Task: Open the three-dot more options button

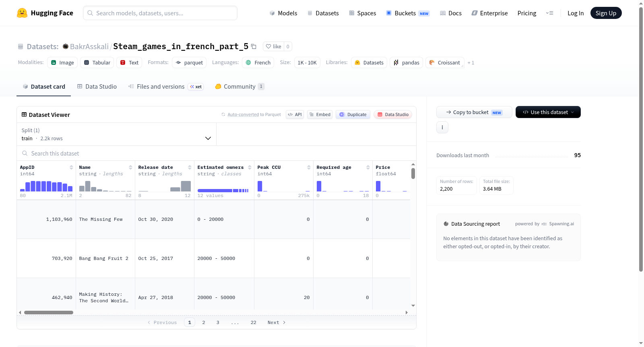Action: tap(442, 127)
